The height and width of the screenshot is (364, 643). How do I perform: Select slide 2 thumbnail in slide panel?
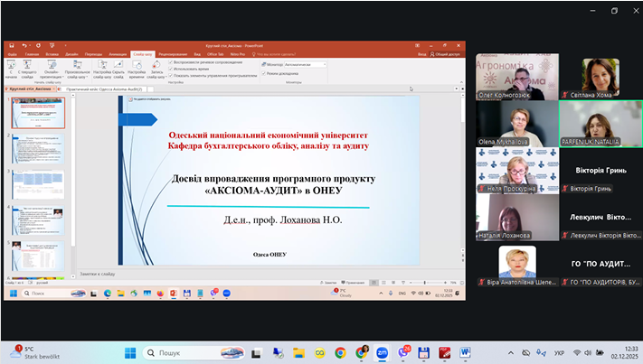tap(38, 148)
